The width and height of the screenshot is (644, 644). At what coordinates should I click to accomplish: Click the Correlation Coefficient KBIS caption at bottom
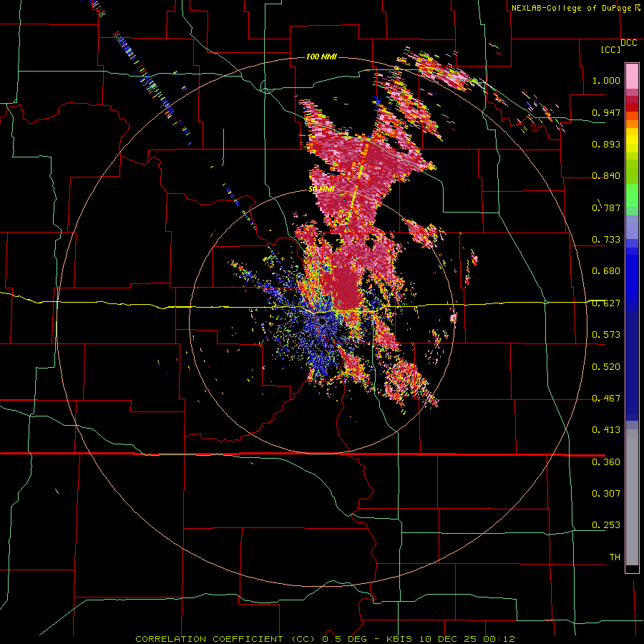[x=325, y=639]
